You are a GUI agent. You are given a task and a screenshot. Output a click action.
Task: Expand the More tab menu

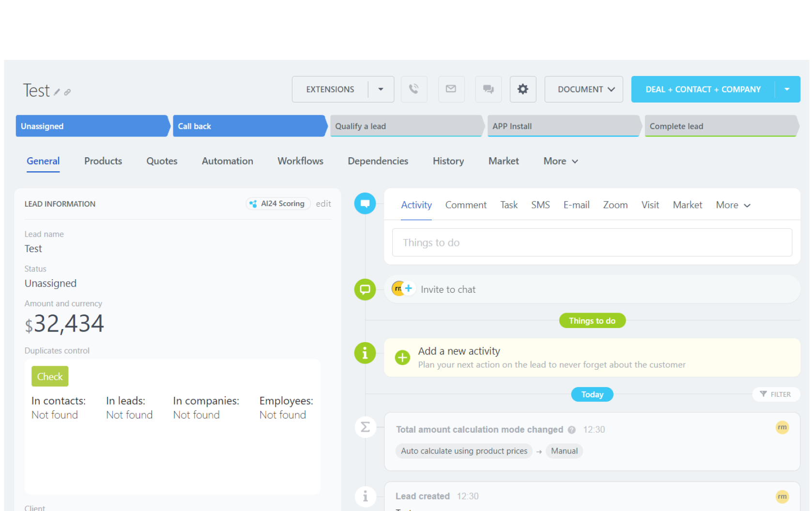(x=561, y=161)
